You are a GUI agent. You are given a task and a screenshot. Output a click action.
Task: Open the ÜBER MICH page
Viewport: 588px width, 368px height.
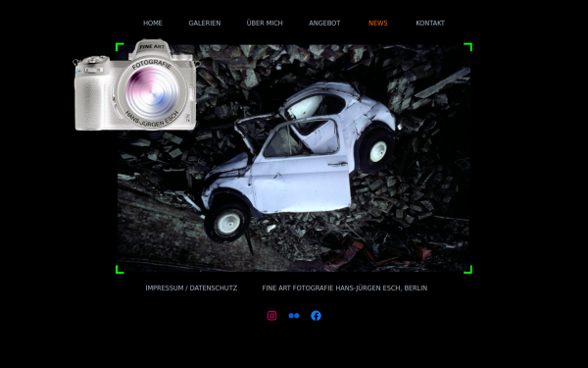click(x=265, y=24)
